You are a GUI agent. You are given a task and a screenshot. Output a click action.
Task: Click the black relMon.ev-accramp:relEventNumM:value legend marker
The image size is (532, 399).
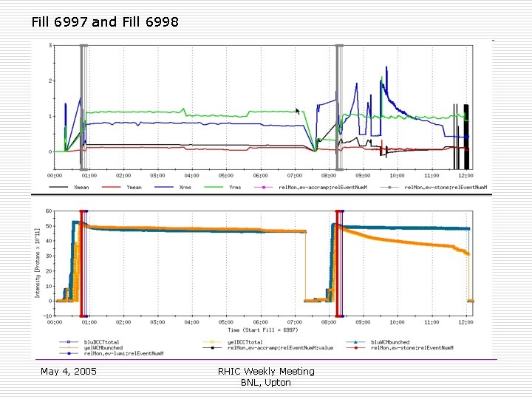(212, 348)
